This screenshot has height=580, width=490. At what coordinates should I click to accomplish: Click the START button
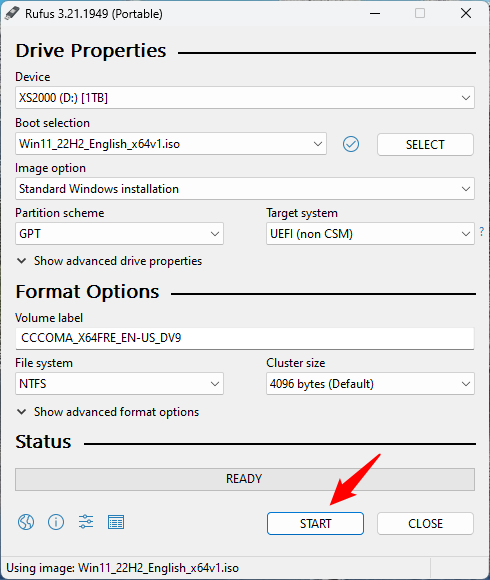point(315,523)
